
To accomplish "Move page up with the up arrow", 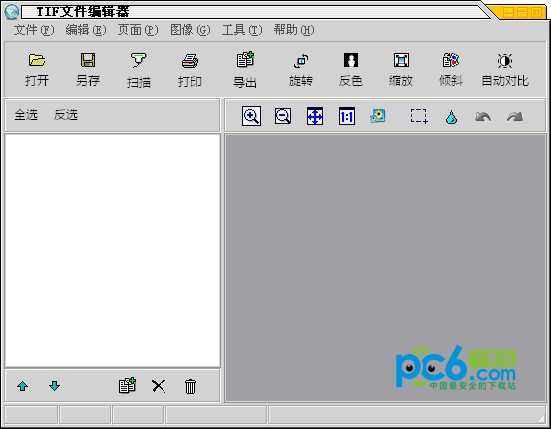I will click(22, 386).
